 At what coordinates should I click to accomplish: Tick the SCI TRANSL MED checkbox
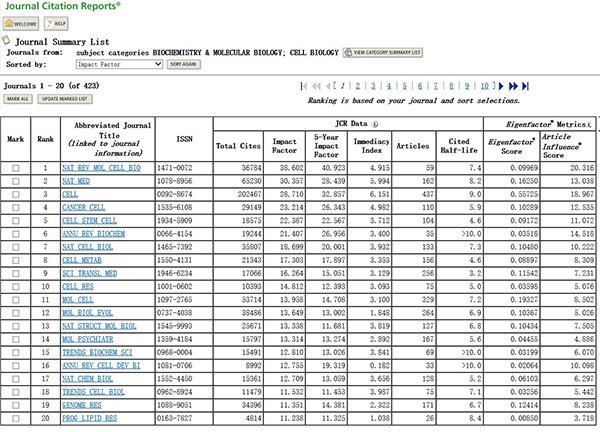pos(16,274)
